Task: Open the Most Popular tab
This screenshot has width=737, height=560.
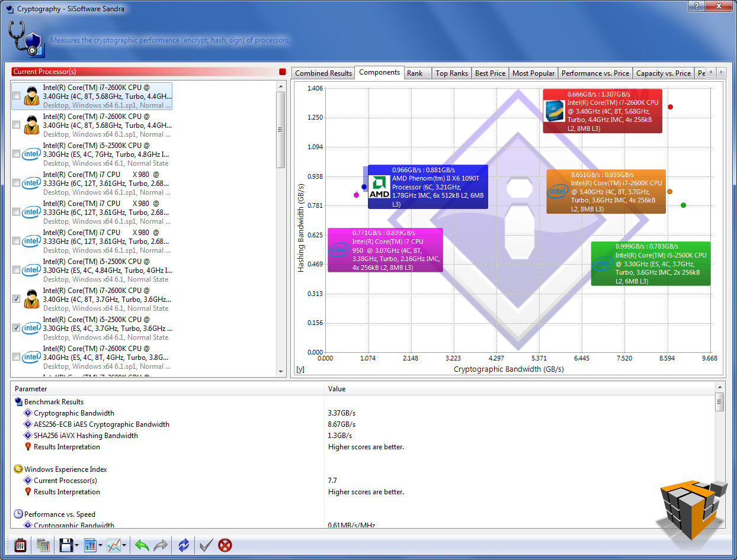Action: (x=534, y=73)
